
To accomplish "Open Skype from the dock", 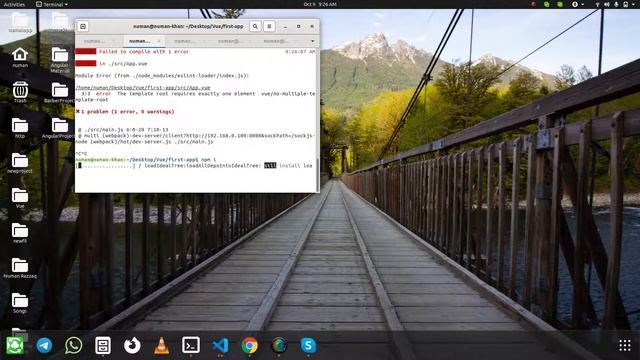I will (x=309, y=346).
